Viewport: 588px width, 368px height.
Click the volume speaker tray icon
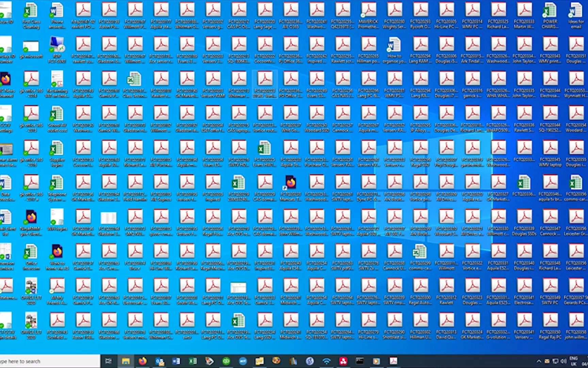pyautogui.click(x=563, y=361)
